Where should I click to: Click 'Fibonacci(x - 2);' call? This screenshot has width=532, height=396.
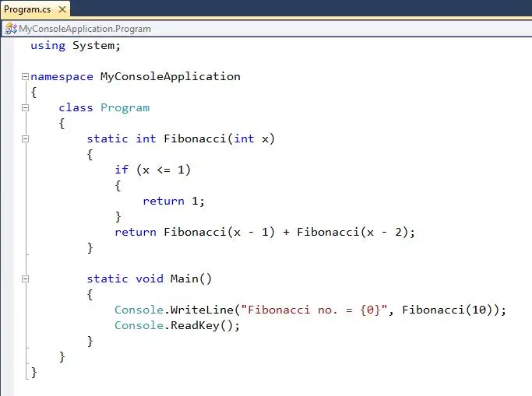point(356,232)
